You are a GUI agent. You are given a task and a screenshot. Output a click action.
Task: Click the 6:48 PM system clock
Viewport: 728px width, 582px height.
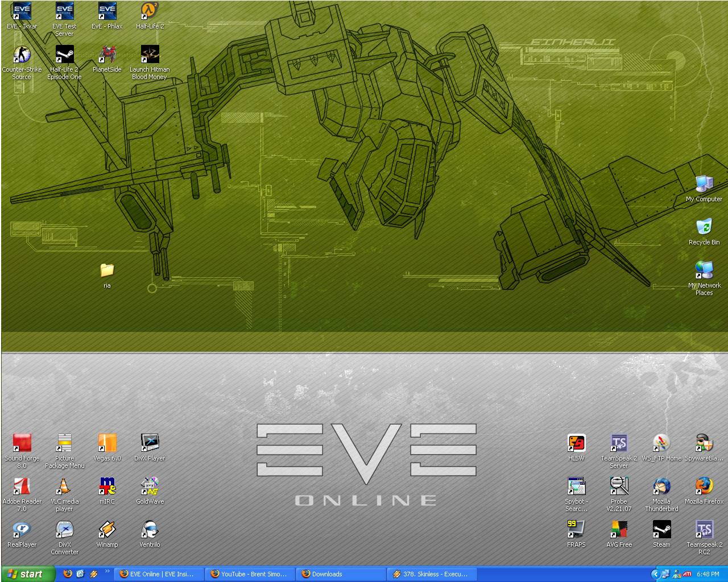click(708, 574)
